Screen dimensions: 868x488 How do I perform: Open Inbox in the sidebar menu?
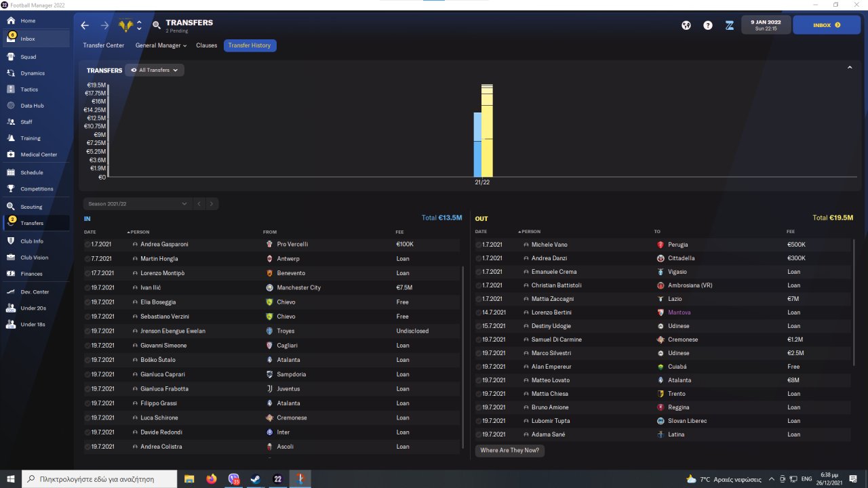(x=36, y=39)
